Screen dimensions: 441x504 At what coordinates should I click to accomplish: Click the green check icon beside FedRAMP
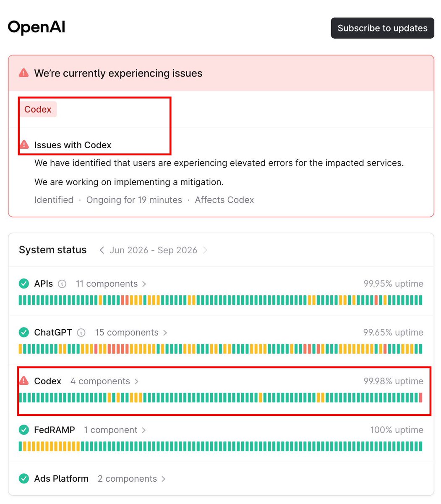click(x=24, y=430)
